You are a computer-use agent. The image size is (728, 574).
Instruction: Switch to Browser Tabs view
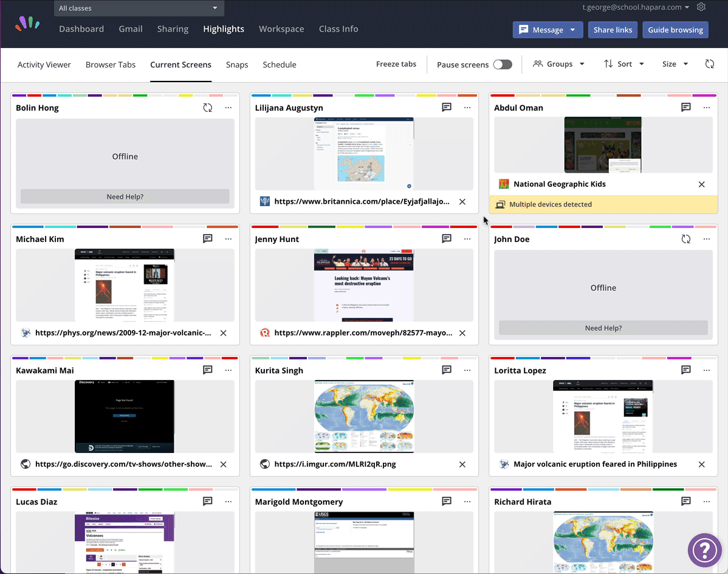(x=111, y=64)
